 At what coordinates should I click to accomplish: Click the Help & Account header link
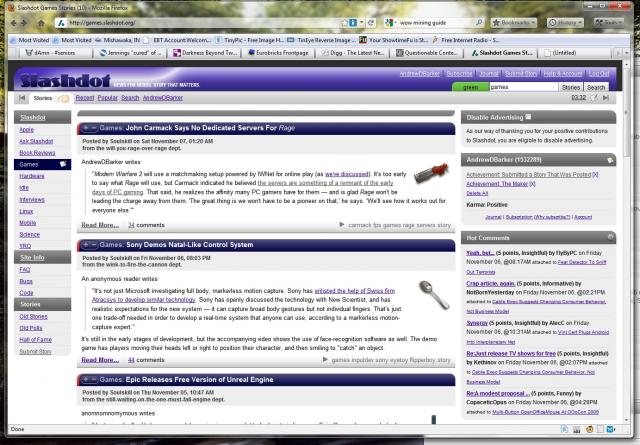click(563, 73)
